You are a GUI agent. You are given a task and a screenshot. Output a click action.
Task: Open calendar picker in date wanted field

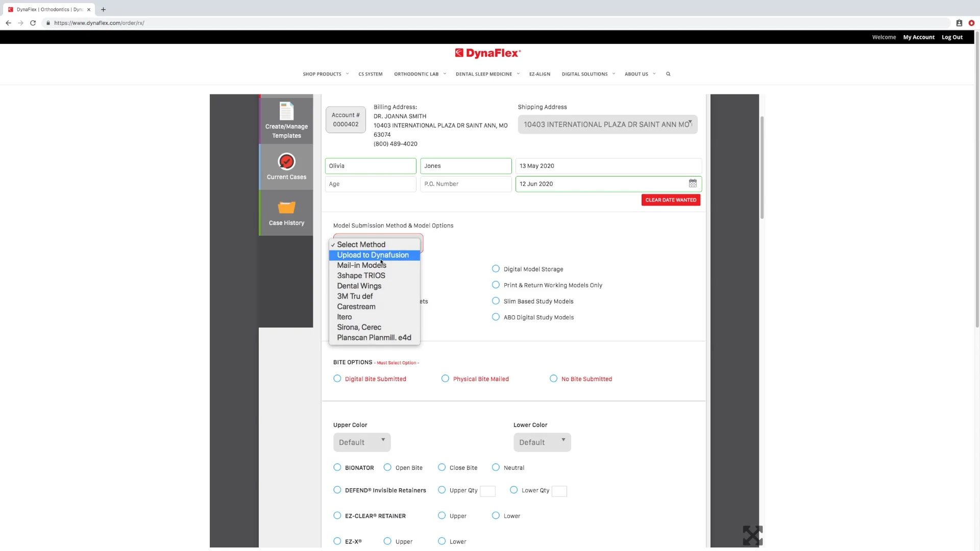point(693,183)
